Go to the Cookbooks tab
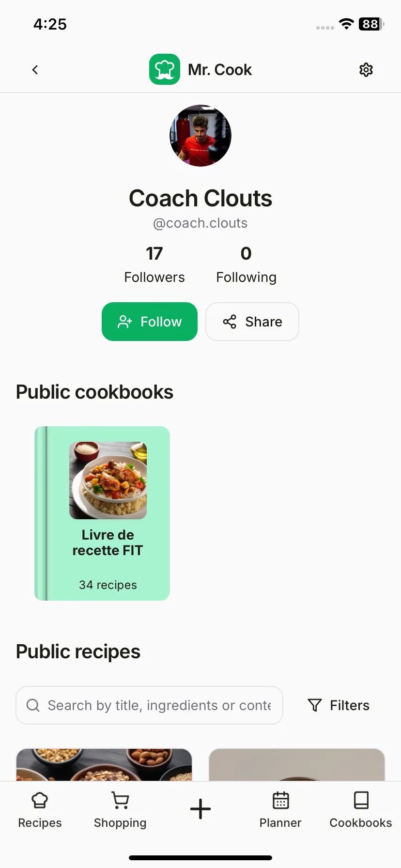The width and height of the screenshot is (401, 868). click(361, 810)
